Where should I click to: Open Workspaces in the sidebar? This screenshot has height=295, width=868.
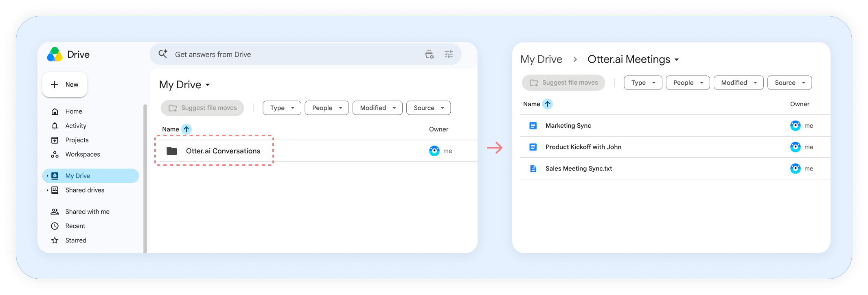coord(83,154)
